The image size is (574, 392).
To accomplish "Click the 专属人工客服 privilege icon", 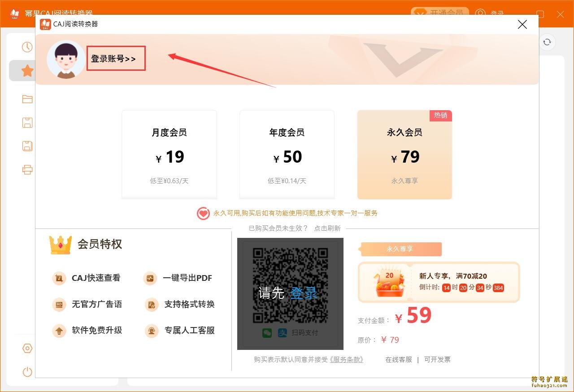I will click(x=152, y=331).
